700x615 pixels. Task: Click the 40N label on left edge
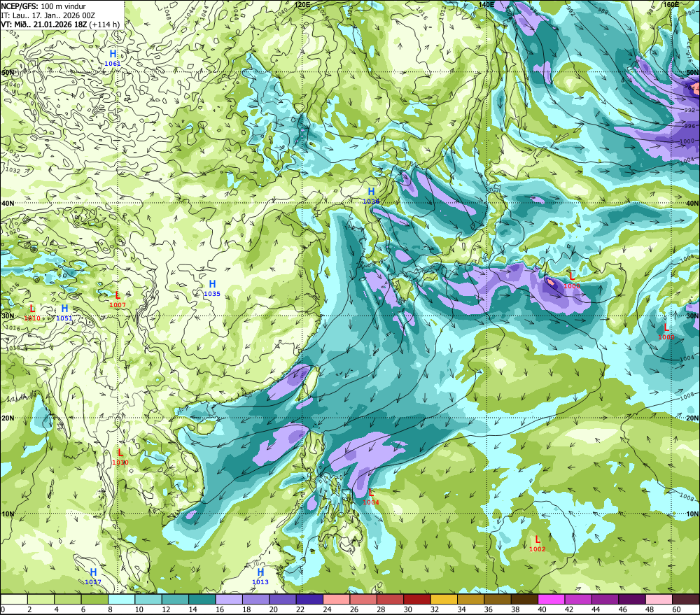point(8,203)
